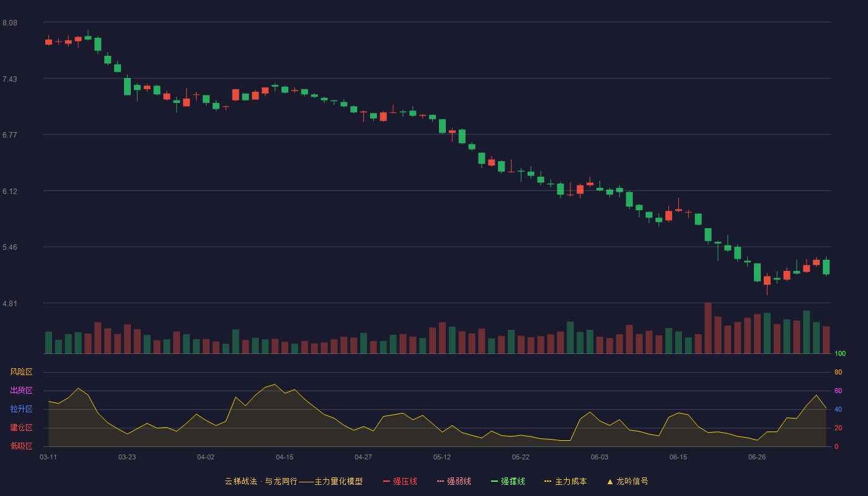Viewport: 868px width, 496px height.
Task: Click the 6.77 price axis label
Action: pyautogui.click(x=10, y=135)
